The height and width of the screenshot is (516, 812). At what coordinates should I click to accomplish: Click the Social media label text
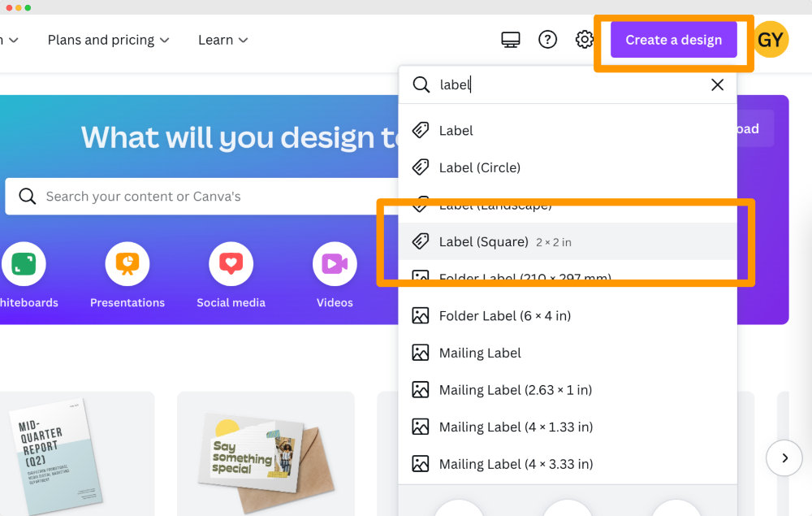pyautogui.click(x=231, y=302)
